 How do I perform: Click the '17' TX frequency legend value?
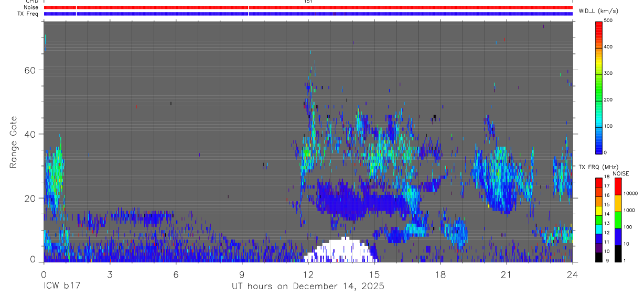pos(607,185)
